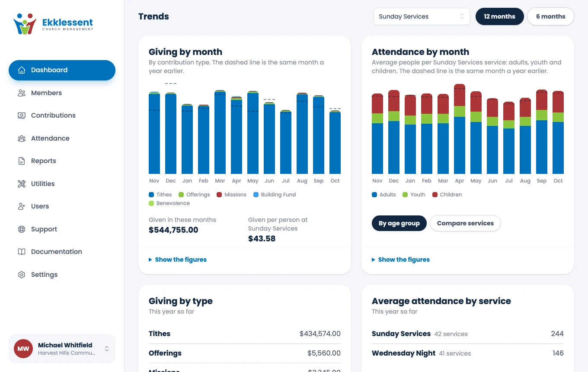Click the Reports document icon
The height and width of the screenshot is (372, 588).
[x=22, y=161]
